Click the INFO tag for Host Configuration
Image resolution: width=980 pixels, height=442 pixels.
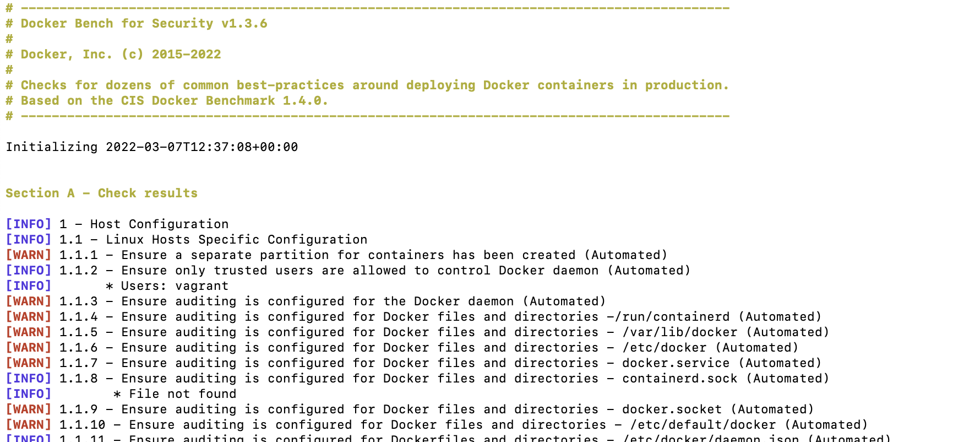click(29, 224)
